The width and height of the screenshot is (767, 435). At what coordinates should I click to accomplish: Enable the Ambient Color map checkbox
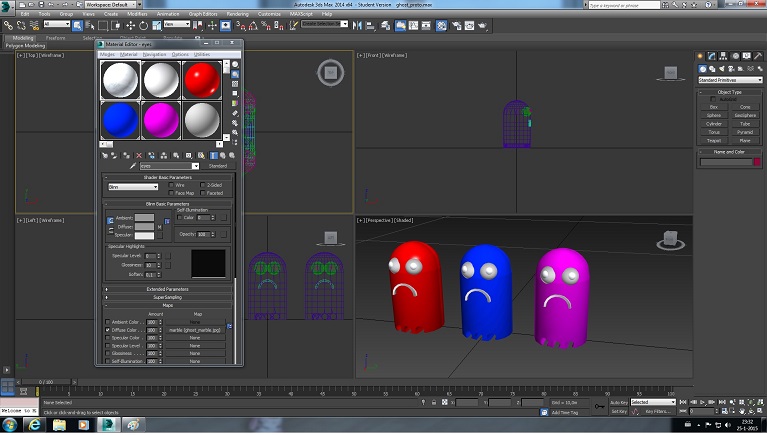108,322
